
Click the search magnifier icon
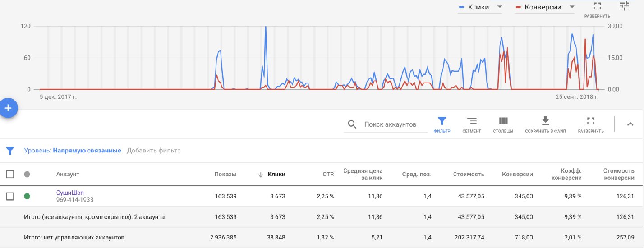[x=352, y=124]
